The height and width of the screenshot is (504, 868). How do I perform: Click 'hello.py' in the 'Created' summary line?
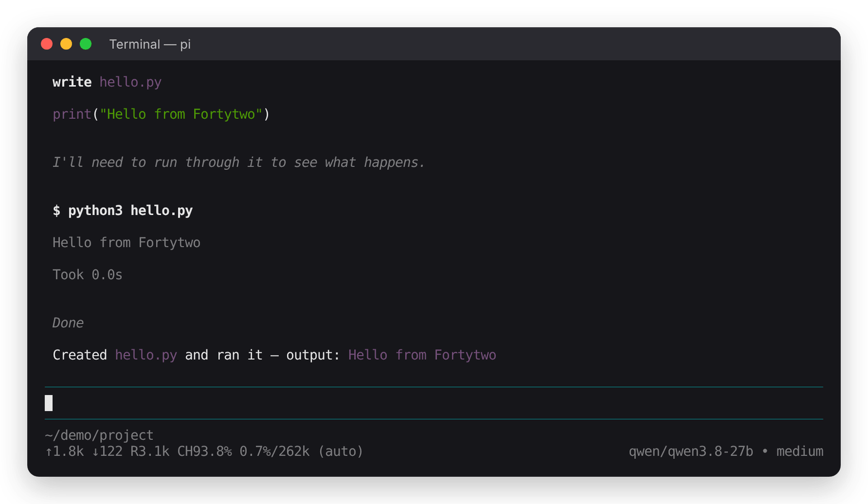pyautogui.click(x=146, y=355)
